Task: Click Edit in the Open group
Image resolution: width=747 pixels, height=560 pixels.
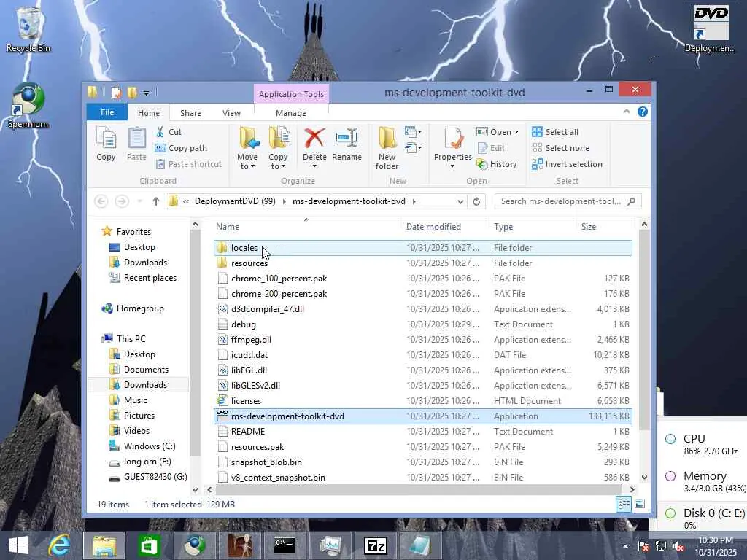Action: [x=491, y=148]
